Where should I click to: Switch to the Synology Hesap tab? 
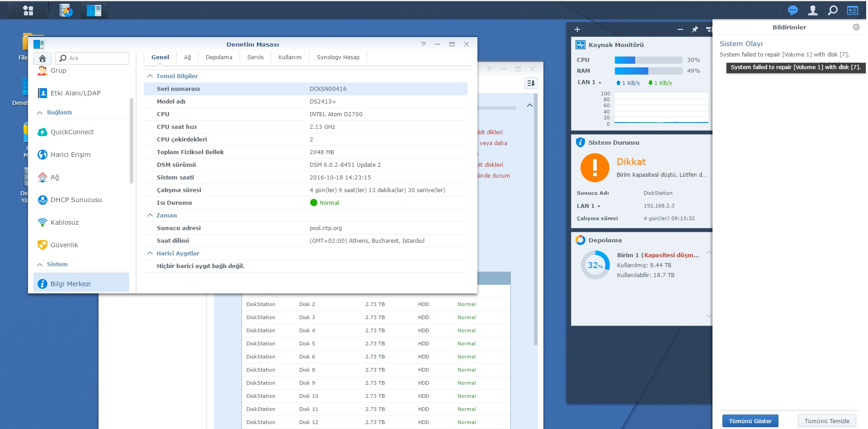(338, 57)
